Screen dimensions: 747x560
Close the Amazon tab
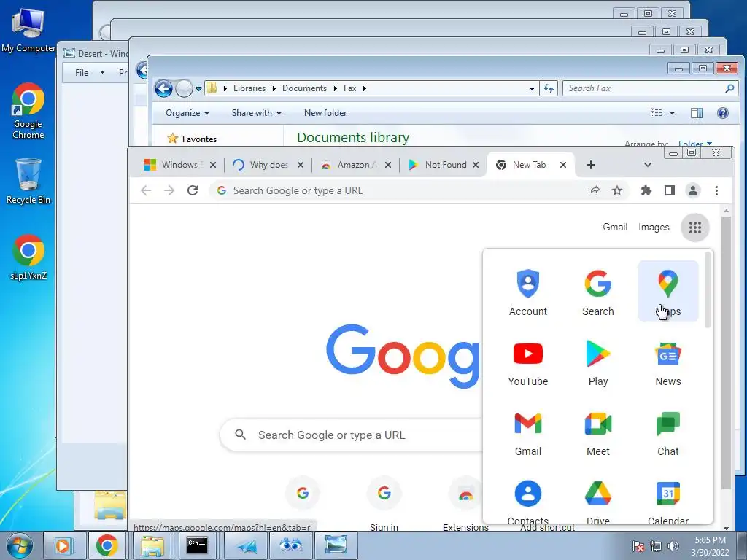tap(388, 165)
